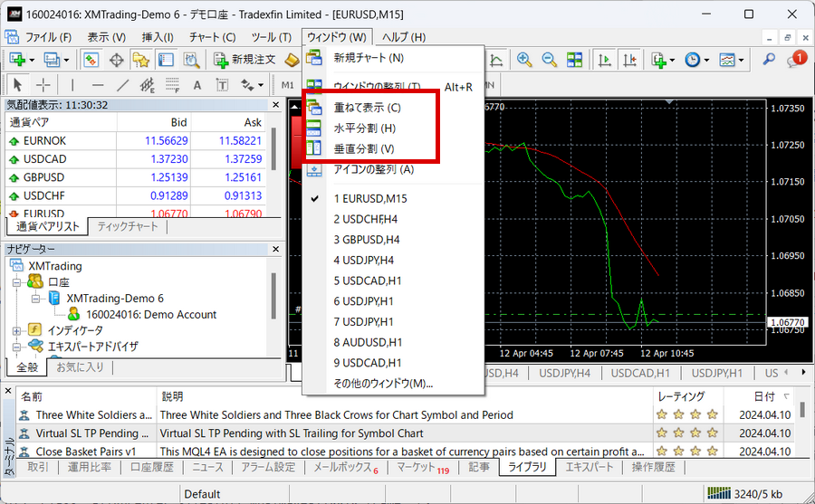Select the arrow cursor tool
Viewport: 815px width, 504px height.
pyautogui.click(x=17, y=84)
